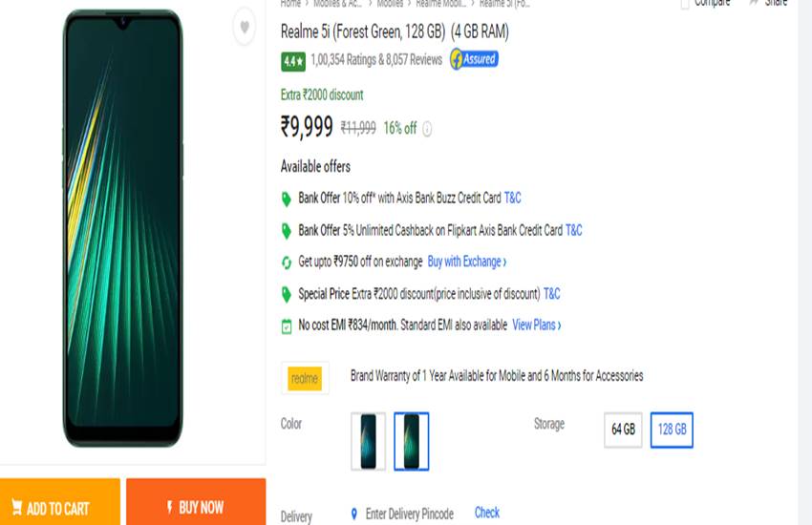Click the Enter Delivery Pincode field

click(x=409, y=514)
